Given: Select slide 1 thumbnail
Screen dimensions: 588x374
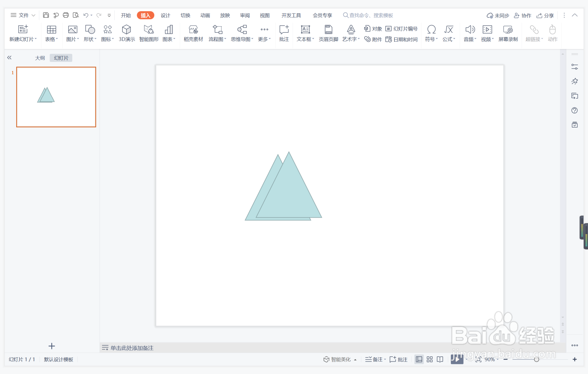Looking at the screenshot, I should coord(56,97).
